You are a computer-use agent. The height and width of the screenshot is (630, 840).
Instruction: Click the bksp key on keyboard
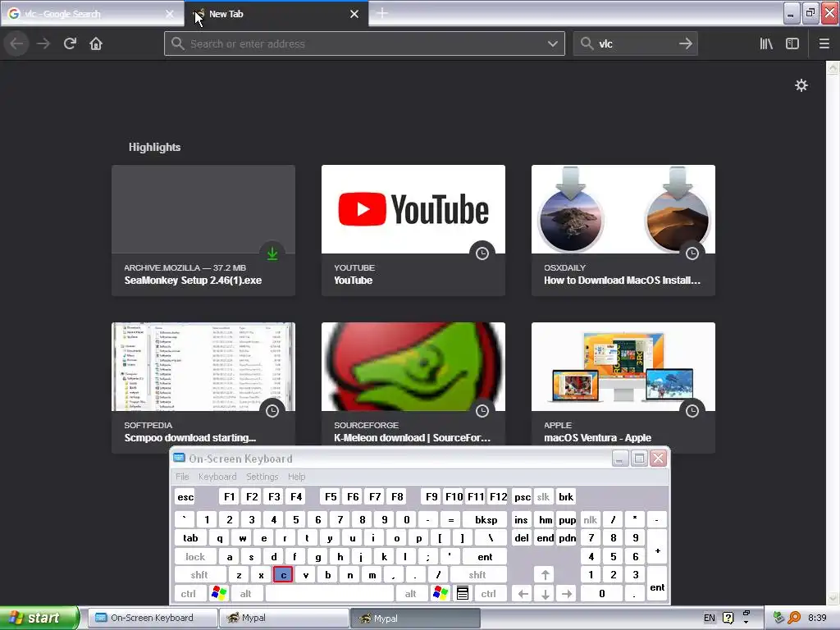[486, 519]
